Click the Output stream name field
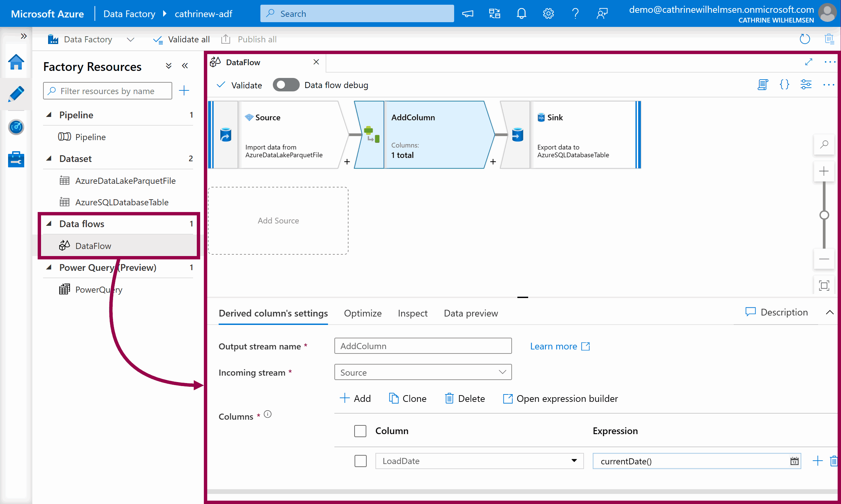 423,346
